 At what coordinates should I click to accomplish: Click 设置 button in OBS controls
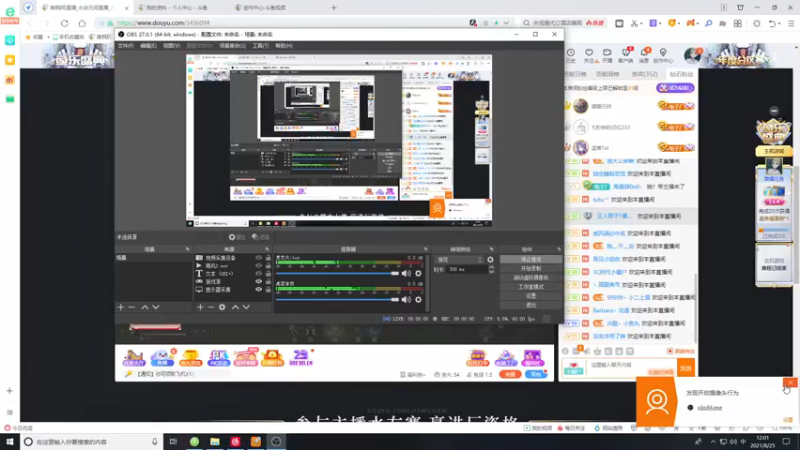coord(531,296)
